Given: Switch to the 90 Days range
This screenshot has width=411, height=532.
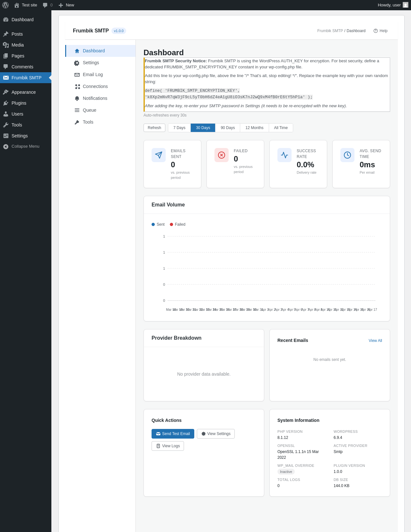Looking at the screenshot, I should pos(228,128).
